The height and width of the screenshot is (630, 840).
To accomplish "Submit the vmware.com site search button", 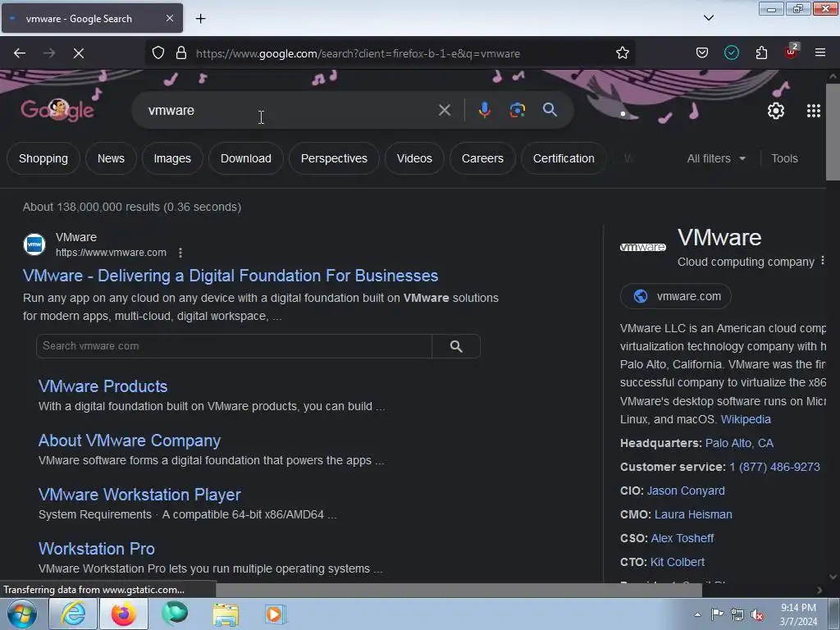I will pos(456,346).
